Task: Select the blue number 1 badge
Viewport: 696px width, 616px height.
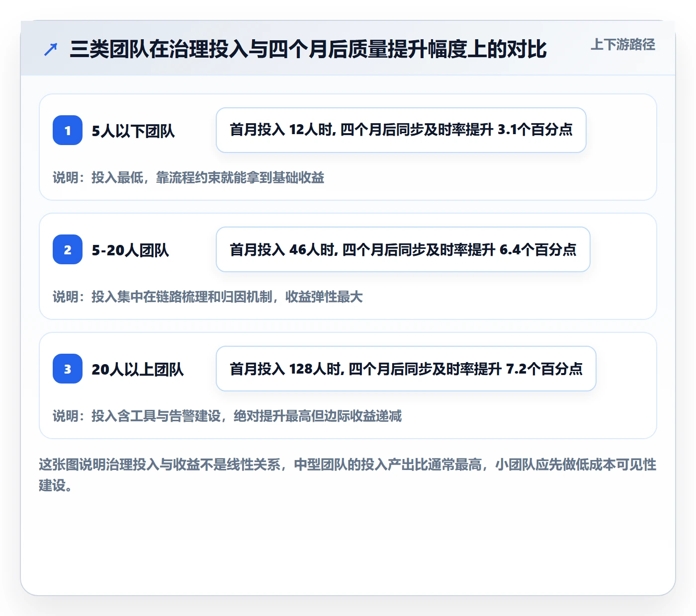Action: coord(68,130)
